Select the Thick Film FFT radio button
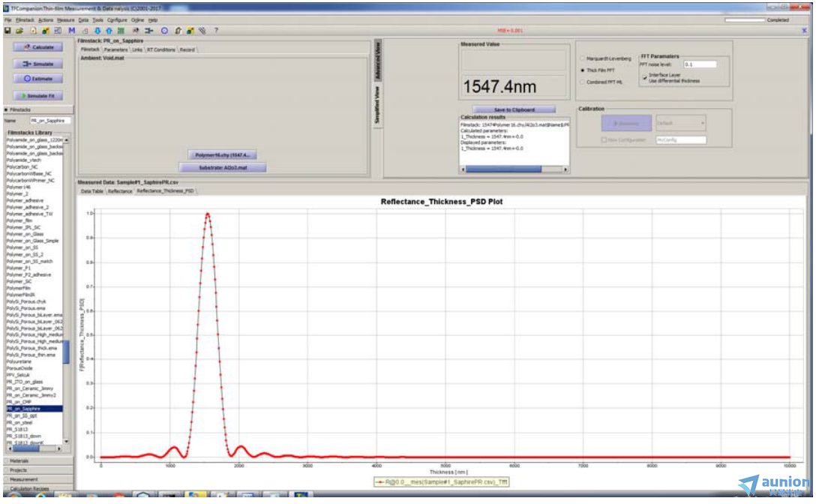 (583, 70)
